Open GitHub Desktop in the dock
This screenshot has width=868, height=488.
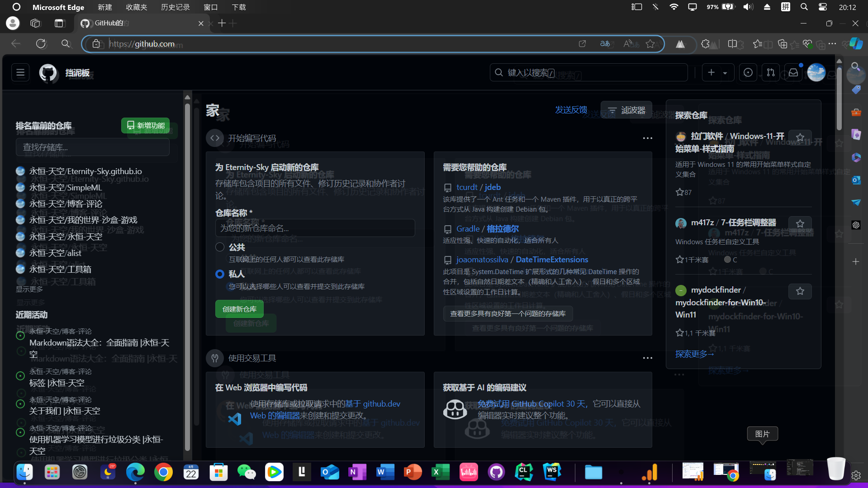[496, 472]
